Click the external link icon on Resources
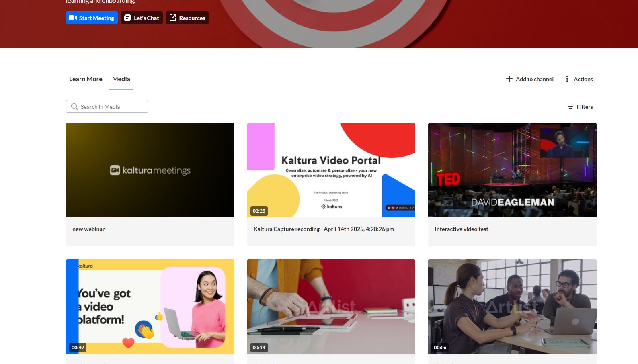Viewport: 638px width, 364px height. 173,18
